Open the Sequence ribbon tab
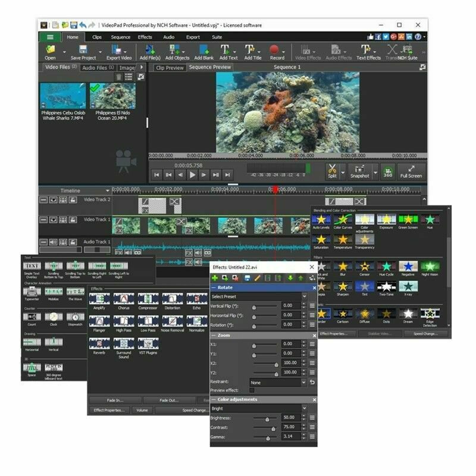 pyautogui.click(x=121, y=37)
